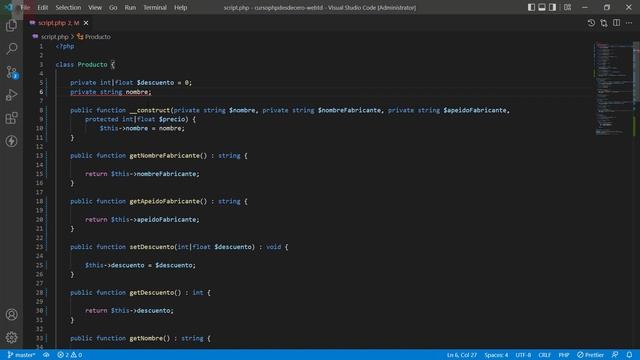
Task: Click getDescuento function name
Action: (x=152, y=293)
